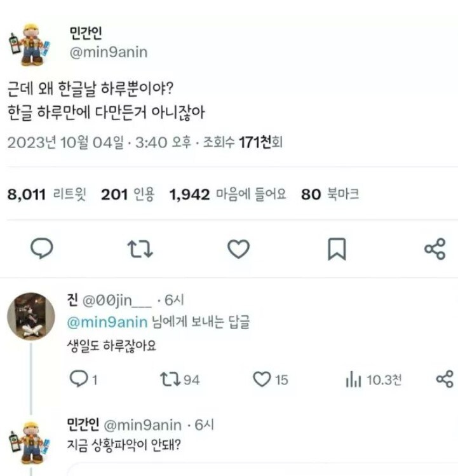Like 진's reply with 15 likes
This screenshot has height=476, width=458.
262,379
